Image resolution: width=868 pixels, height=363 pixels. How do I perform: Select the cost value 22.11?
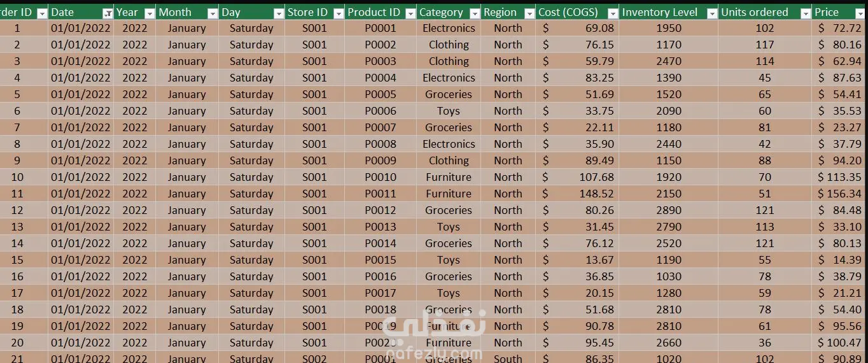pyautogui.click(x=577, y=127)
